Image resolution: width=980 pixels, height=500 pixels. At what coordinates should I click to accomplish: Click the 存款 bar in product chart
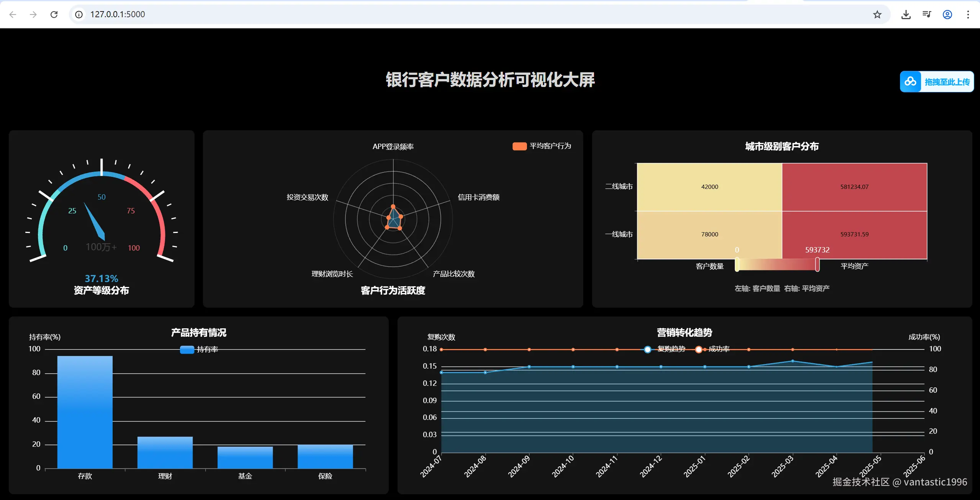(85, 412)
